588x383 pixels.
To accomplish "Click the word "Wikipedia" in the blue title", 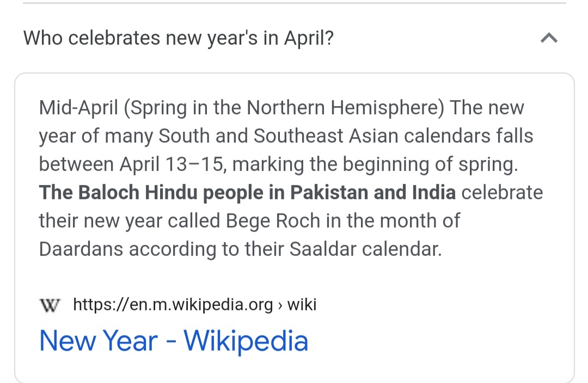I will [x=246, y=341].
